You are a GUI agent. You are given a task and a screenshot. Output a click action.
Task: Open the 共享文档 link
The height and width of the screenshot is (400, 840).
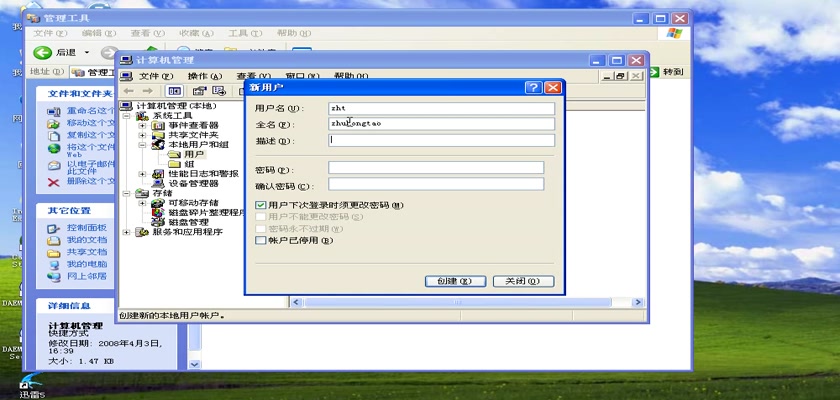86,252
